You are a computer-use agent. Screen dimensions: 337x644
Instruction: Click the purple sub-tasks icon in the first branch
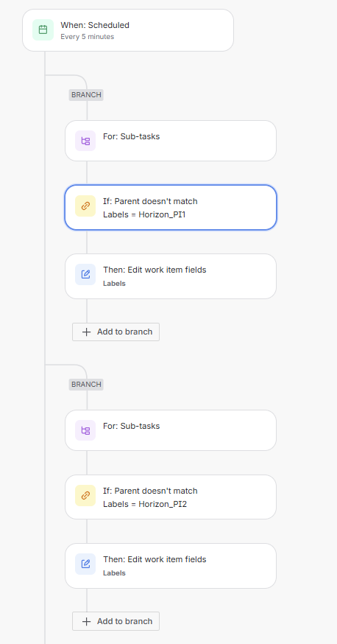(85, 141)
